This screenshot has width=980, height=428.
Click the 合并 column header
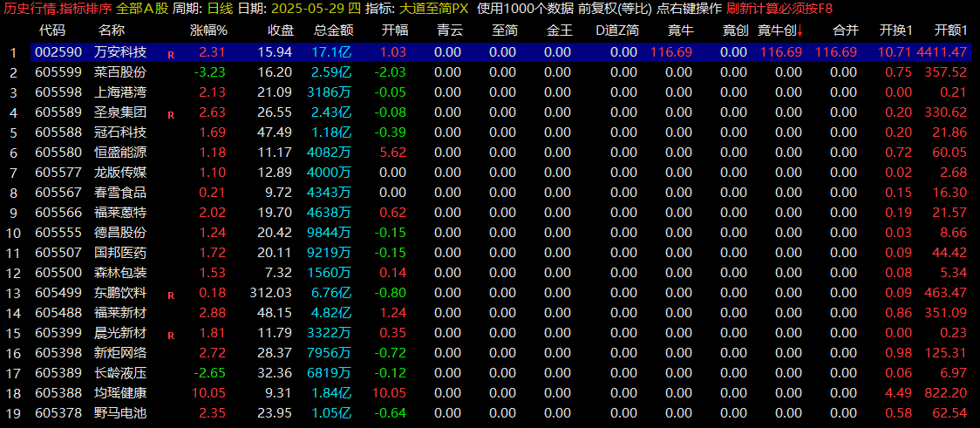click(846, 30)
